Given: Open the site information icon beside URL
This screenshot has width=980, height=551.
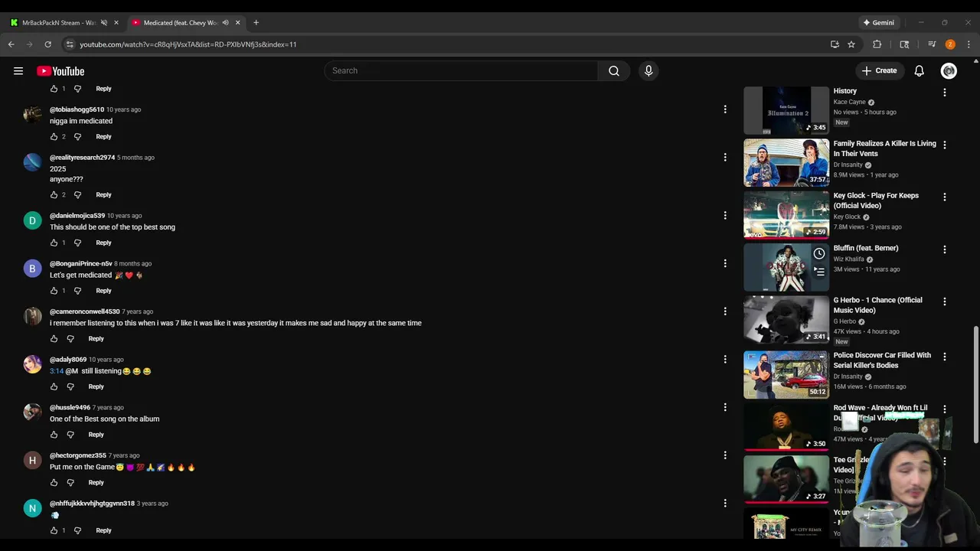Looking at the screenshot, I should tap(70, 44).
